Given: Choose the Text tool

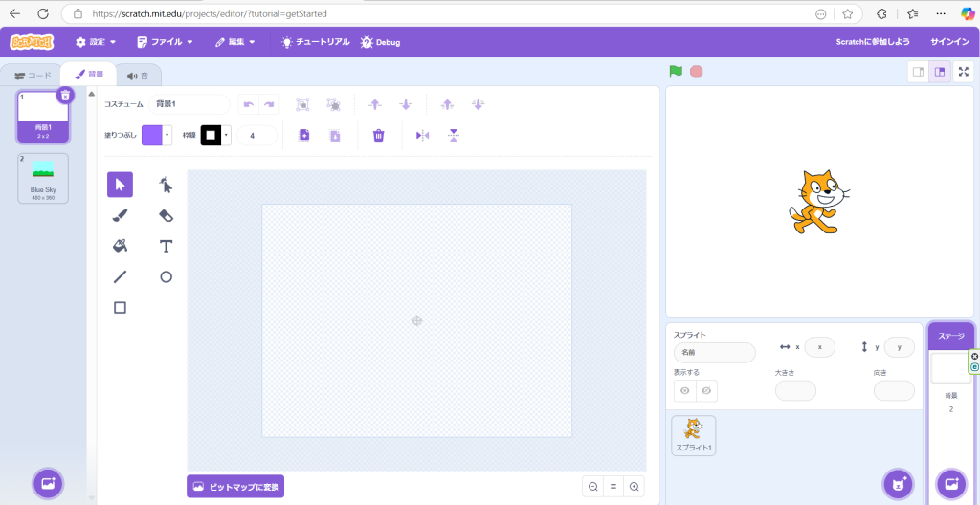Looking at the screenshot, I should pos(166,246).
